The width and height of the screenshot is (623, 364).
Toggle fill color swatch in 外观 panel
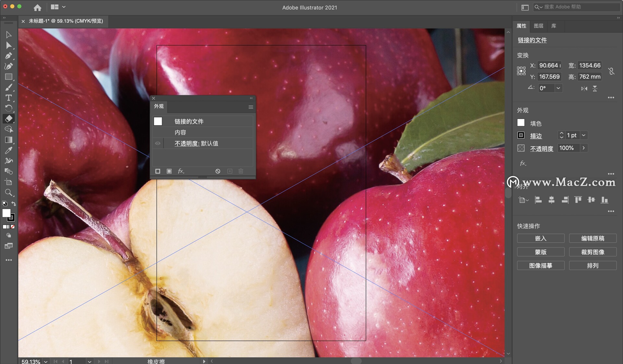pyautogui.click(x=158, y=121)
